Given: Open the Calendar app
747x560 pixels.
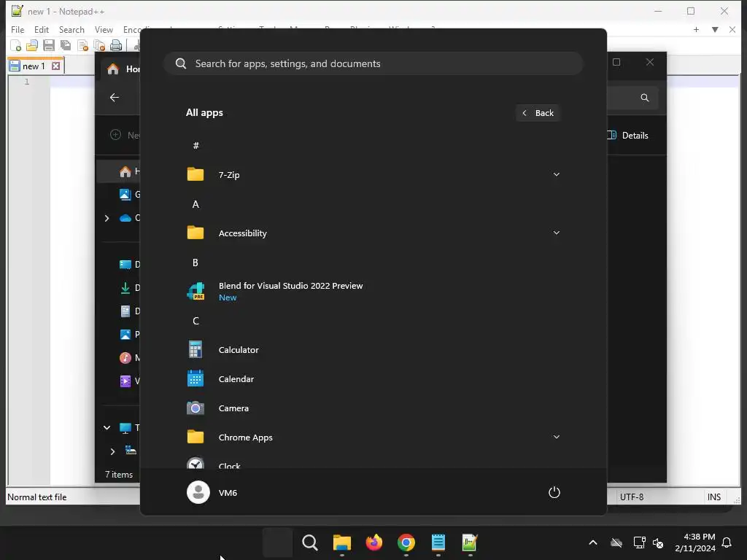Looking at the screenshot, I should 373,379.
